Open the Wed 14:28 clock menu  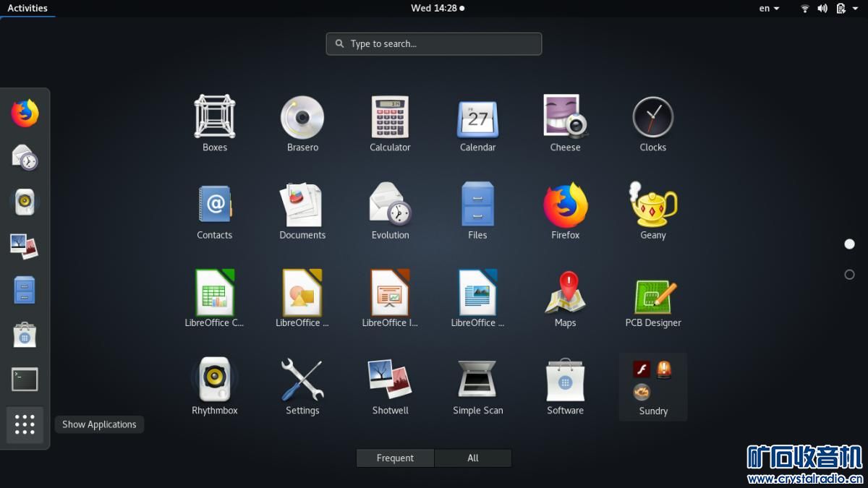coord(437,8)
